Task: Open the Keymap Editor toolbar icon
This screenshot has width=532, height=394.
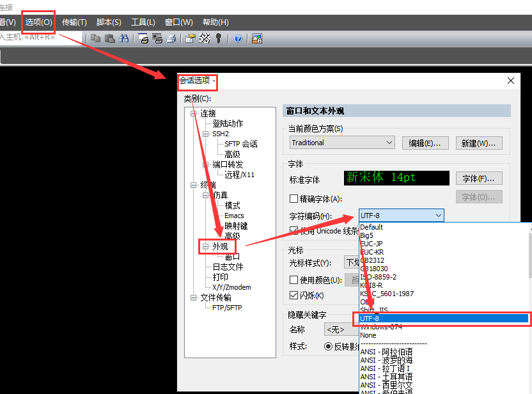Action: coord(205,38)
